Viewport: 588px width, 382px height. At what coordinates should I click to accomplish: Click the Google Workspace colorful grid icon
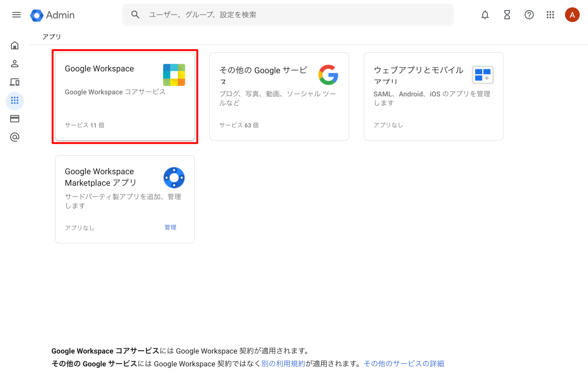tap(174, 75)
